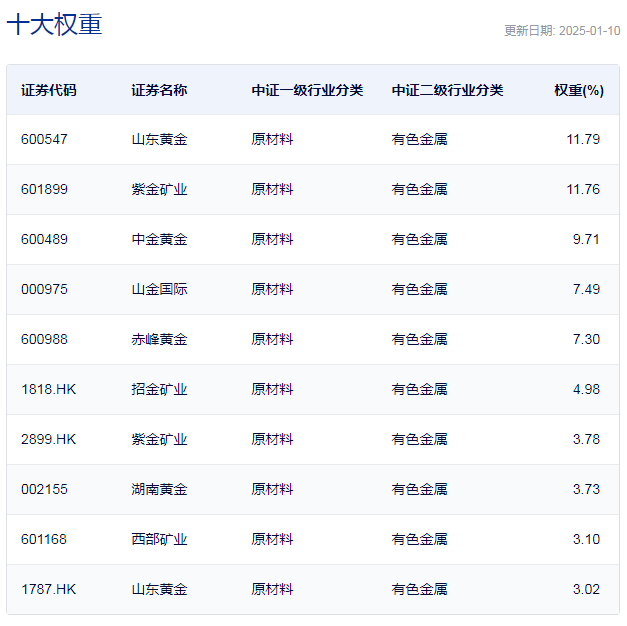Click 山东黄金 in the 1787.HK row
Image resolution: width=627 pixels, height=626 pixels.
159,589
